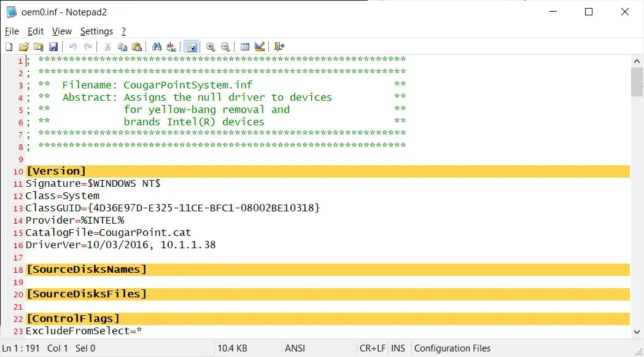
Task: Click the Paste clipboard icon
Action: tap(137, 47)
